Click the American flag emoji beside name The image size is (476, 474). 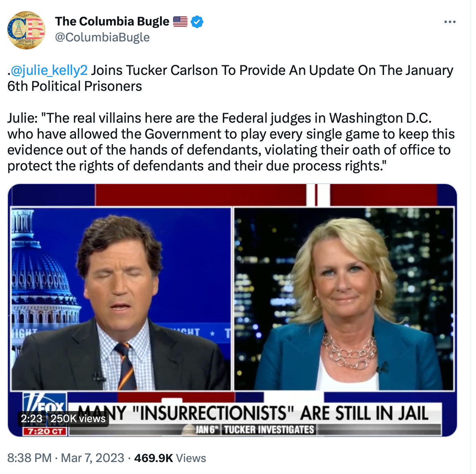point(180,22)
